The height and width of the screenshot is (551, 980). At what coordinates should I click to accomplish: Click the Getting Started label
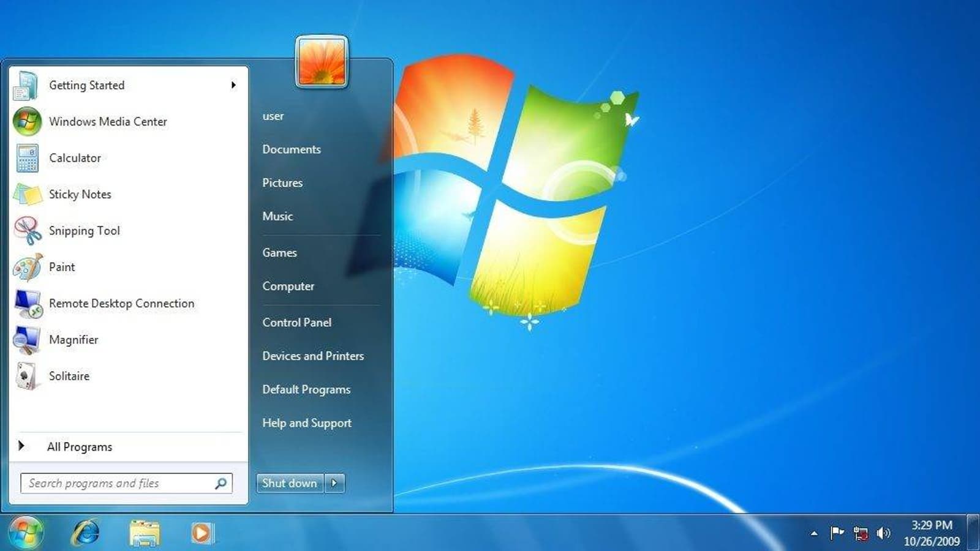point(86,86)
